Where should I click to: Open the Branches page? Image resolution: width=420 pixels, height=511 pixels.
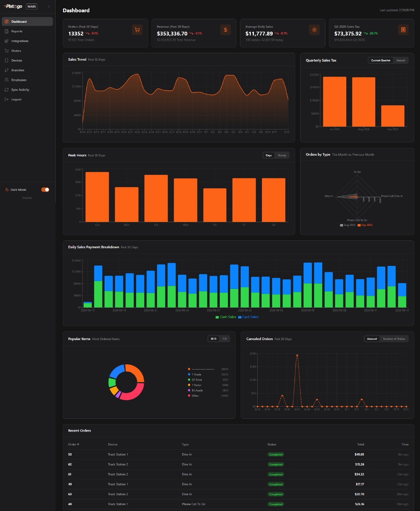coord(27,70)
